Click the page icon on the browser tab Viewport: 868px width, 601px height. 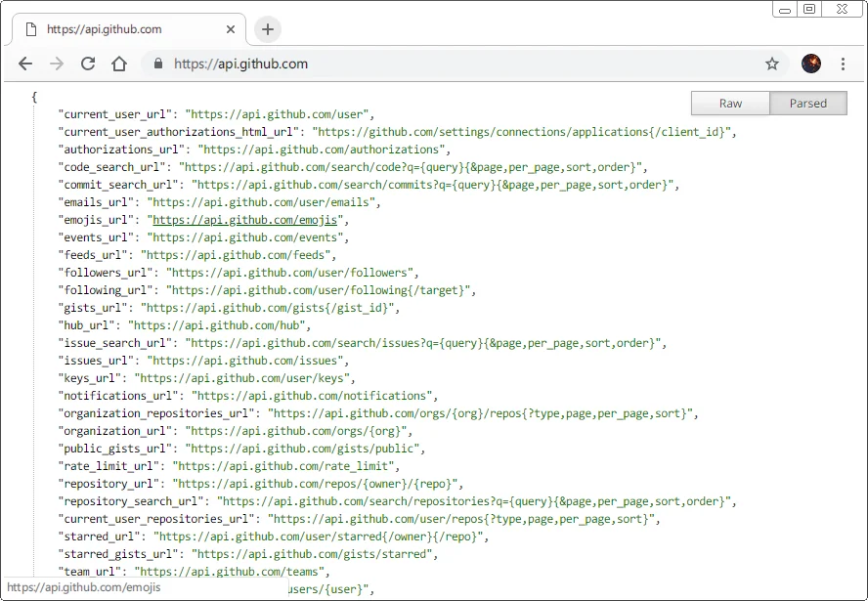30,29
